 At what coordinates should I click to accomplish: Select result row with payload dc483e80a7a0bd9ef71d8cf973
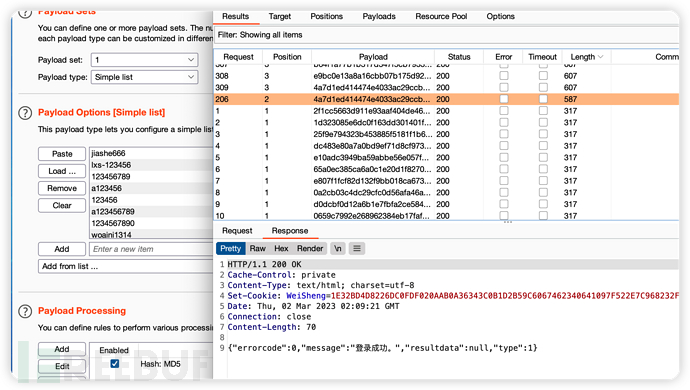pyautogui.click(x=447, y=146)
